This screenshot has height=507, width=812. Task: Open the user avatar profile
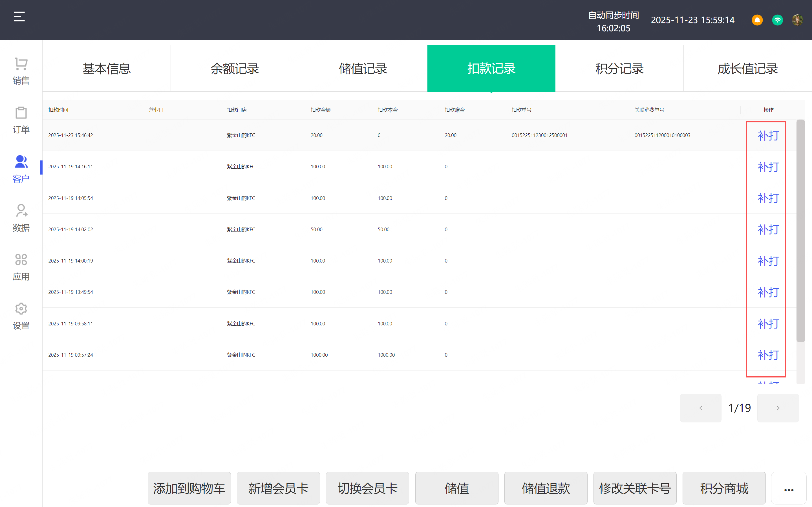797,20
